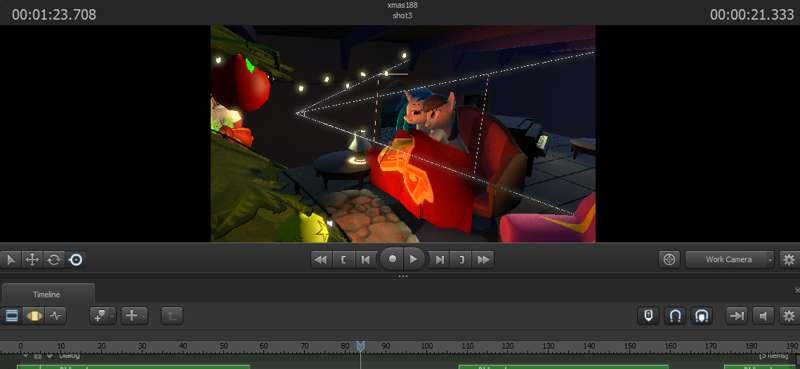
Task: Toggle the magnet snap-to-frame button
Action: [x=702, y=316]
